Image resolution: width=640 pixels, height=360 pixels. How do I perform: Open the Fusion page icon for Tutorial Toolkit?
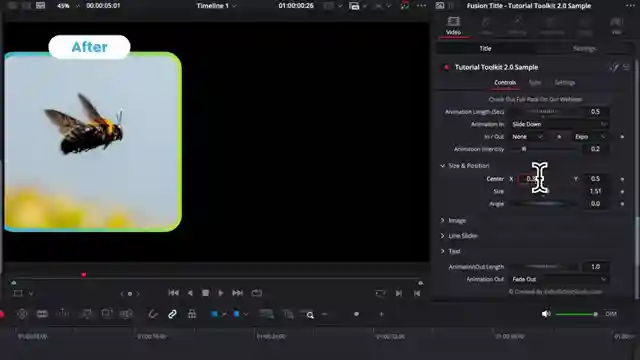coord(614,67)
